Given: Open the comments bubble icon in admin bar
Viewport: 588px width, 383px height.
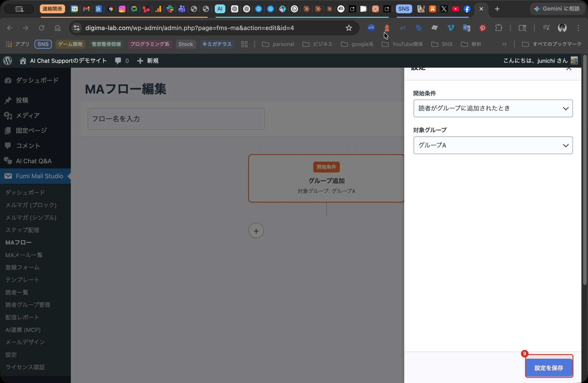Looking at the screenshot, I should click(x=118, y=60).
